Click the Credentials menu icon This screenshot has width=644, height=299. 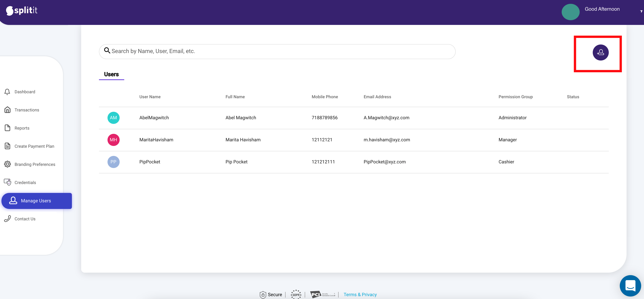pyautogui.click(x=7, y=182)
